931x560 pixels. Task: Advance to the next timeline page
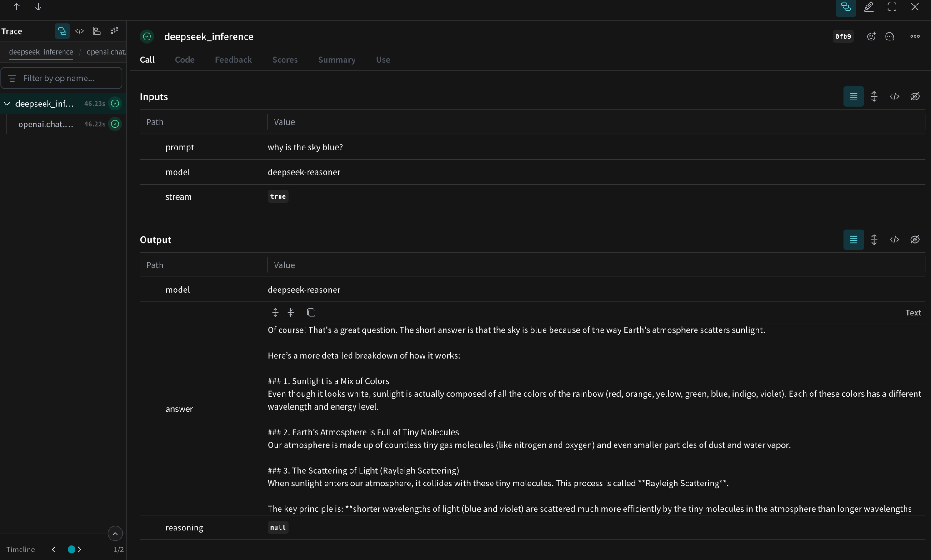tap(79, 550)
